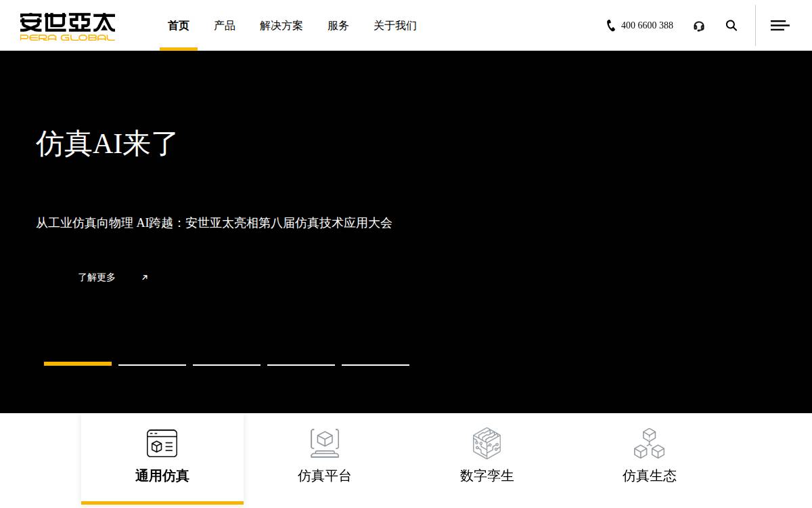Click the search magnifier icon

(x=731, y=26)
